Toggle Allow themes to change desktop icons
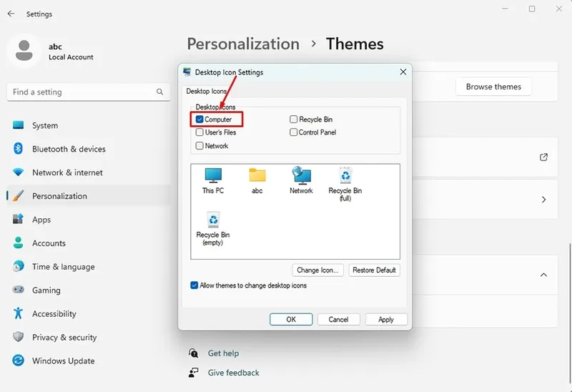Viewport: 572px width, 392px height. click(x=194, y=285)
